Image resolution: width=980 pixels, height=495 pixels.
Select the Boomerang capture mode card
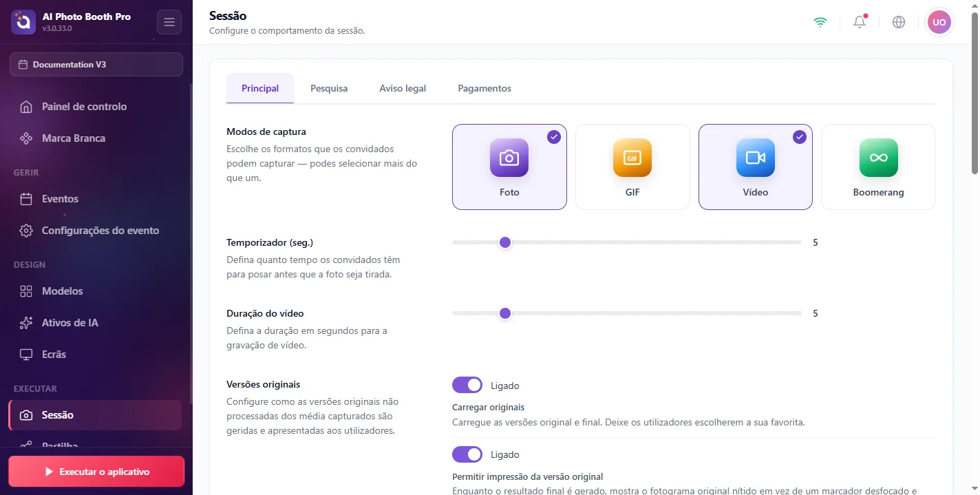click(x=878, y=167)
